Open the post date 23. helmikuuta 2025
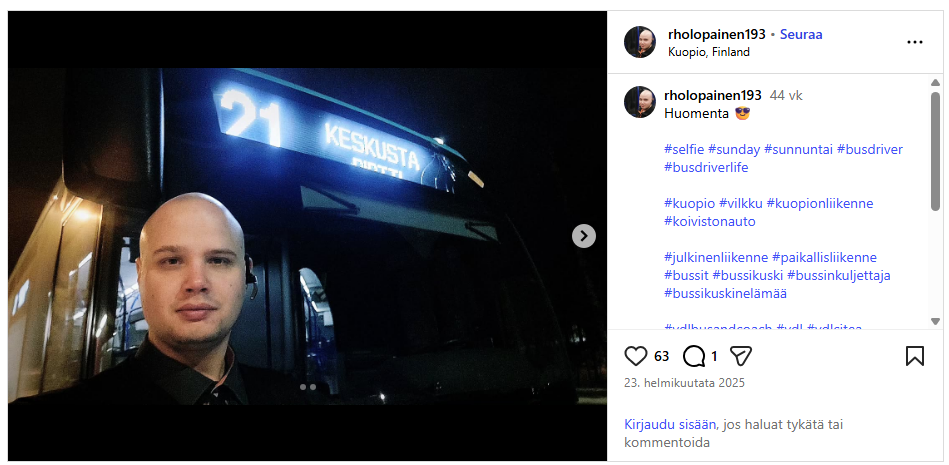Screen dimensions: 949x465 (684, 383)
